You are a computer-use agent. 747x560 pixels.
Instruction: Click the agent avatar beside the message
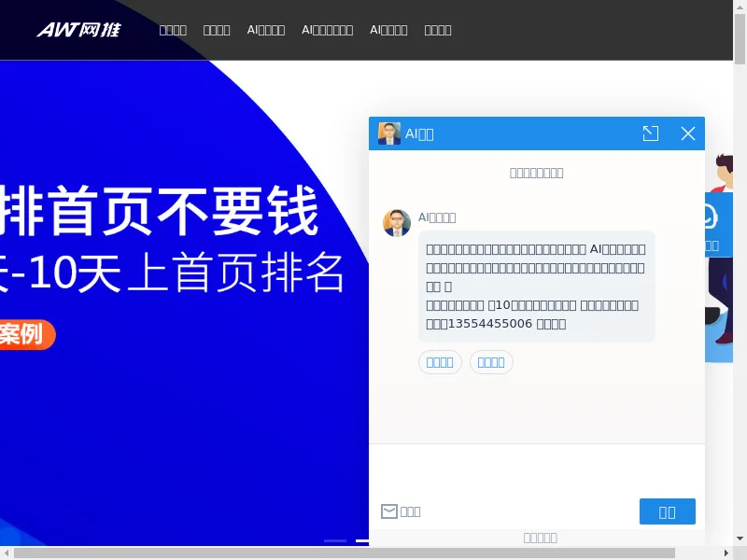pyautogui.click(x=397, y=223)
